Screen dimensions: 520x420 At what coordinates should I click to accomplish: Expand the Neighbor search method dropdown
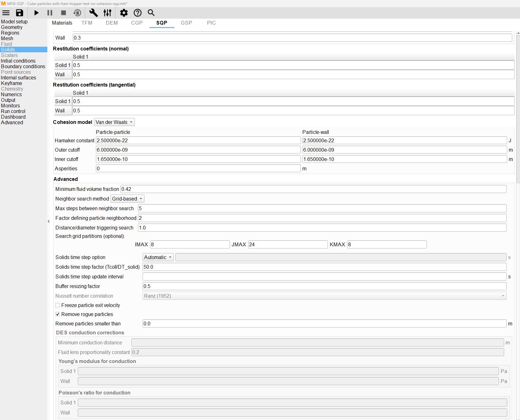coord(127,199)
